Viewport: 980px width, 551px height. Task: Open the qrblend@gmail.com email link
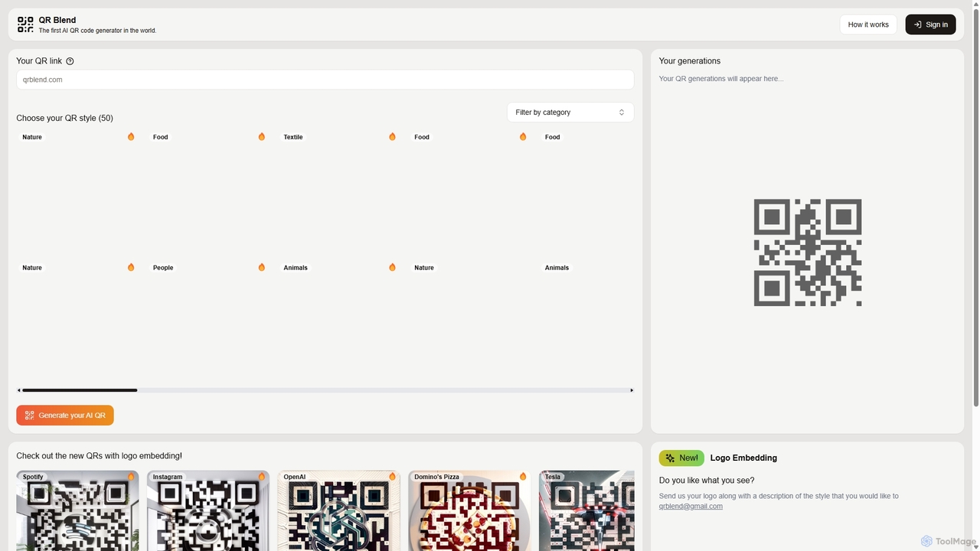(x=691, y=506)
